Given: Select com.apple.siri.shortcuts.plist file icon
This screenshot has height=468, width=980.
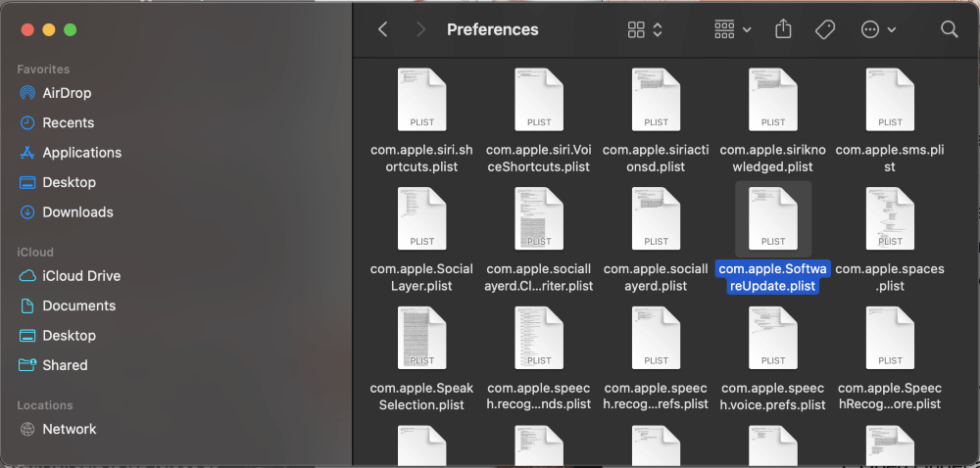Looking at the screenshot, I should click(421, 100).
